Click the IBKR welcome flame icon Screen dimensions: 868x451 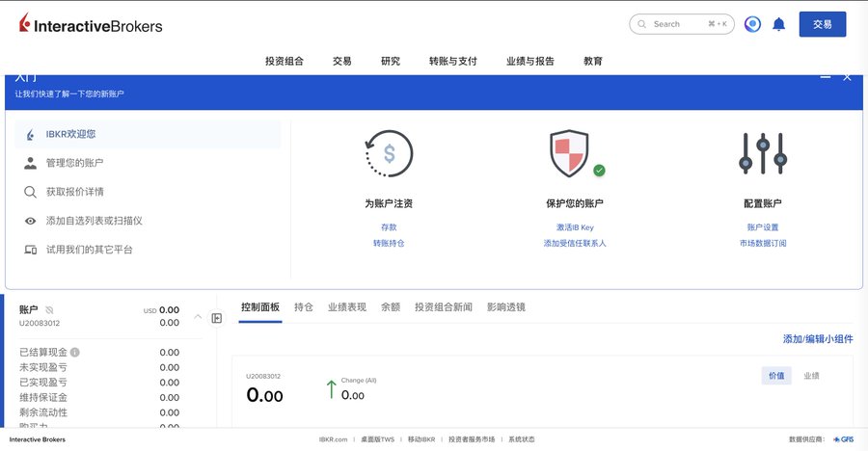click(x=31, y=135)
